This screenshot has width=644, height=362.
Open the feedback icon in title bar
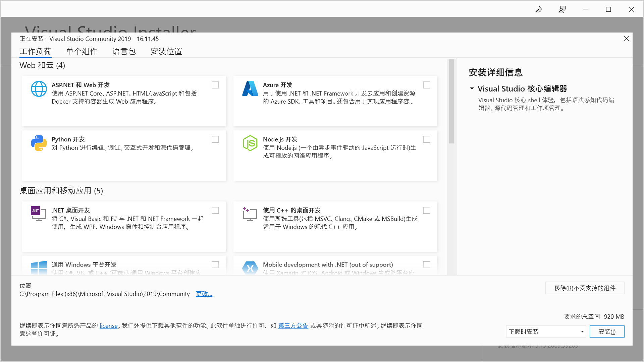pyautogui.click(x=562, y=9)
